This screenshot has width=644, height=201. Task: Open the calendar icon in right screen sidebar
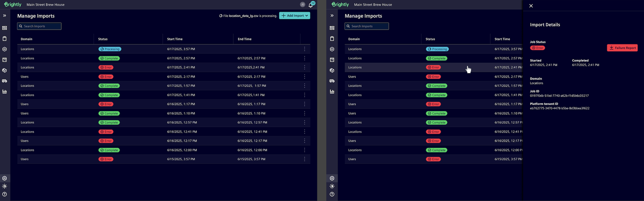[332, 60]
